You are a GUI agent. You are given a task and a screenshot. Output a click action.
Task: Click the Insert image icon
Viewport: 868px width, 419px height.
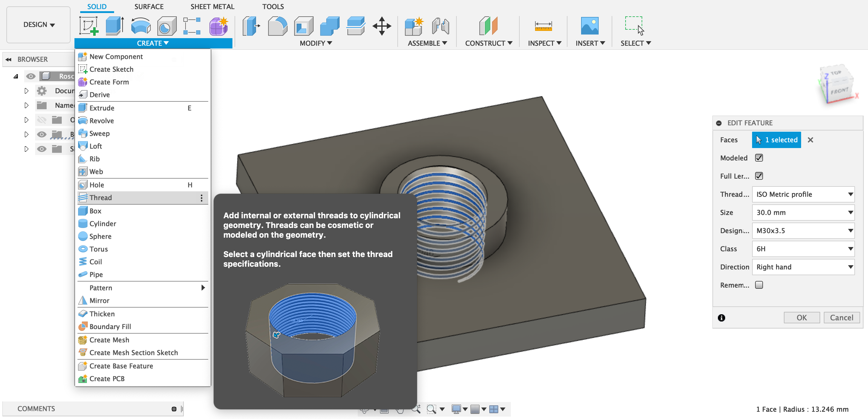click(x=589, y=26)
